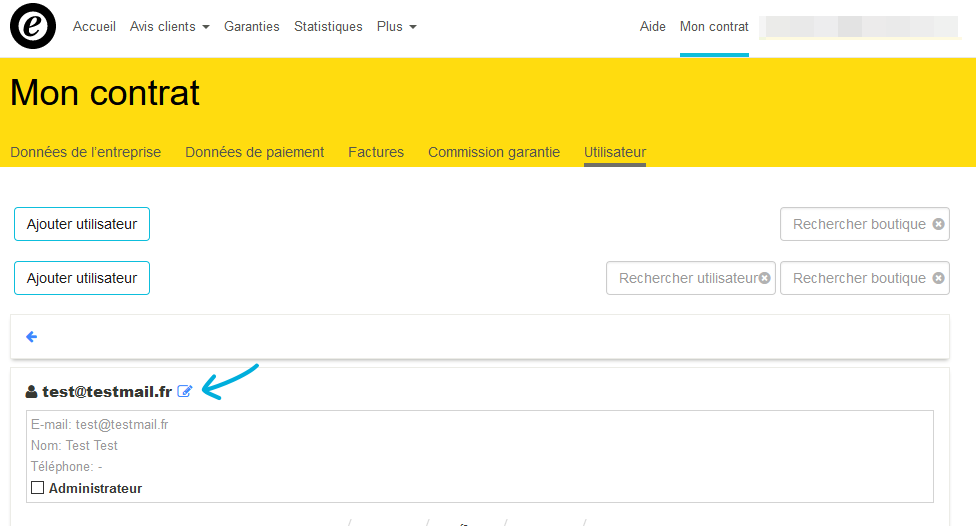
Task: Click the user icon beside test@testmail.fr
Action: tap(31, 392)
